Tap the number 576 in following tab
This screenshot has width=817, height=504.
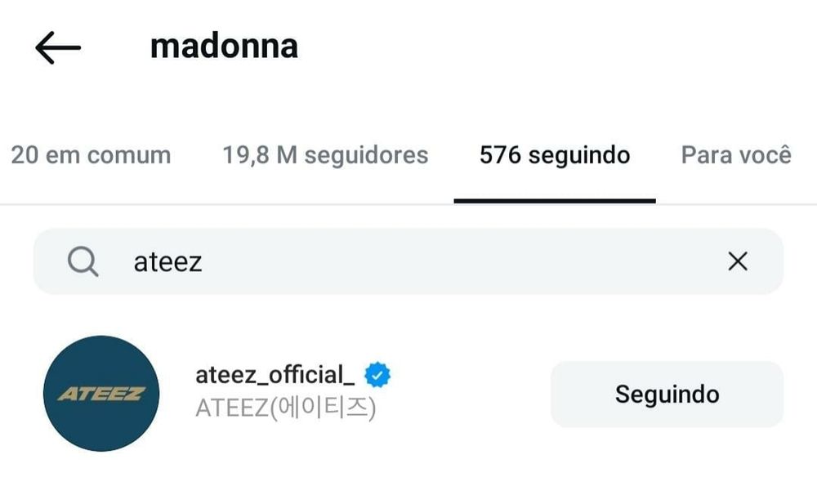(x=500, y=155)
